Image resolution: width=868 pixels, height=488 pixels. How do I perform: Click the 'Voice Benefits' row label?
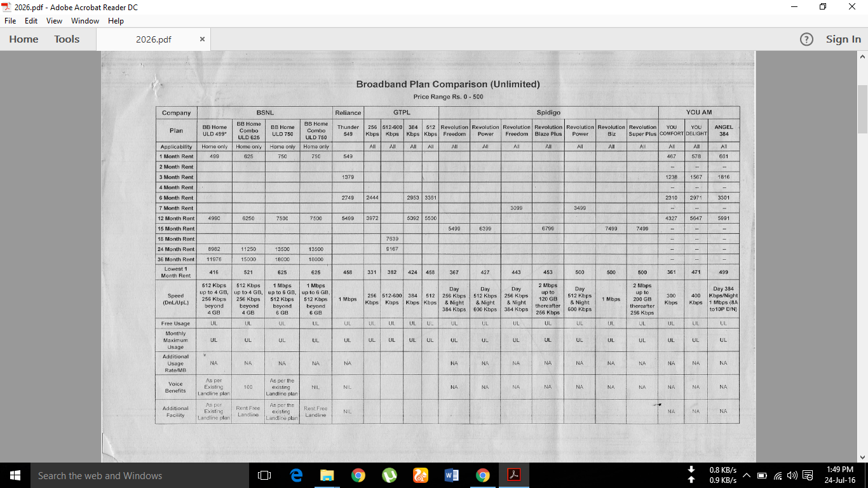(176, 387)
